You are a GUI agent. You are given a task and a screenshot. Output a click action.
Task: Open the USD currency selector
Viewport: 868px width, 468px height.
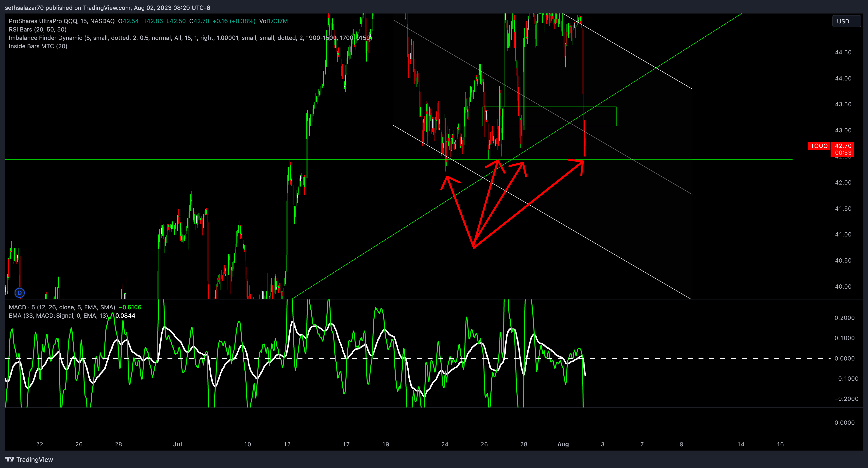pyautogui.click(x=846, y=21)
